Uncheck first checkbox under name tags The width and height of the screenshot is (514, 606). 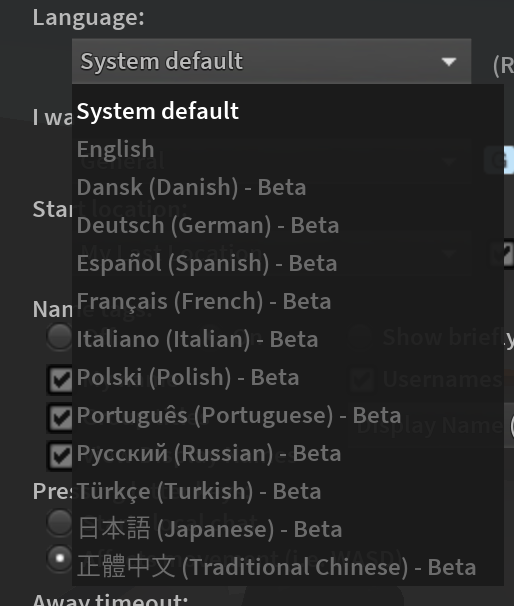coord(59,380)
